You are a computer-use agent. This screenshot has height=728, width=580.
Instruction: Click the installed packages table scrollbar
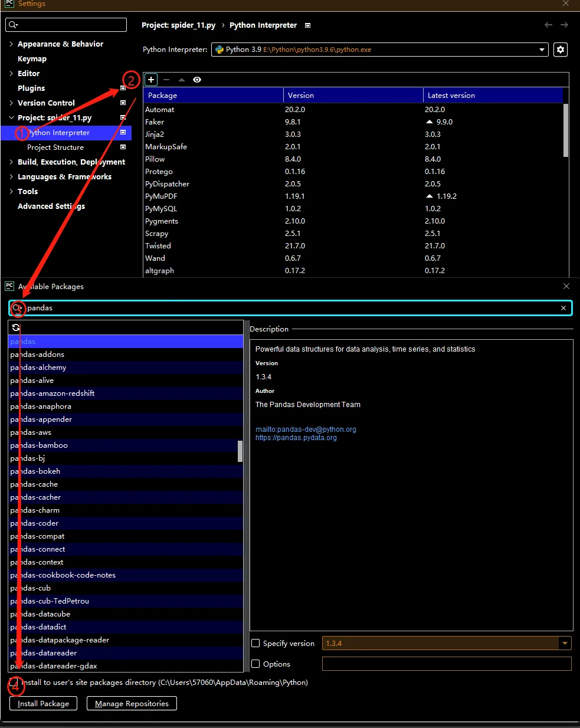[x=566, y=130]
